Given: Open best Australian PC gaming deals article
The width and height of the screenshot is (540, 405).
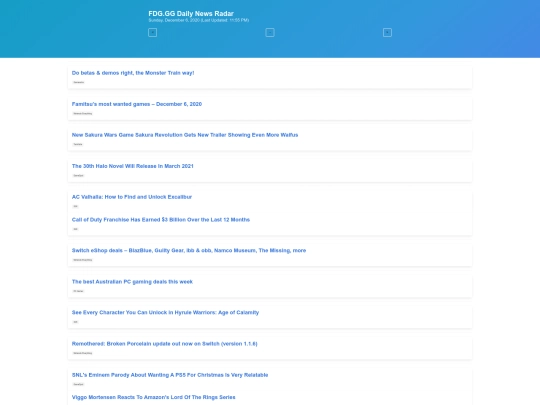Looking at the screenshot, I should (132, 282).
